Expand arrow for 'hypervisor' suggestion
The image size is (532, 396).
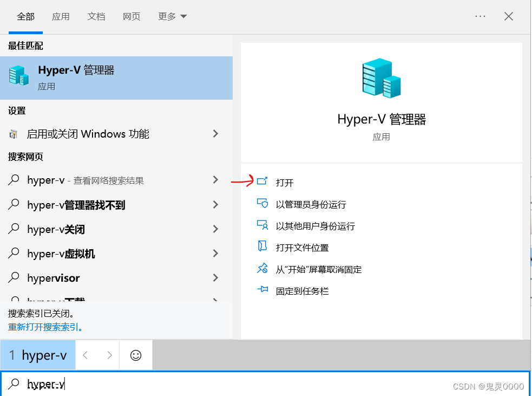point(215,278)
